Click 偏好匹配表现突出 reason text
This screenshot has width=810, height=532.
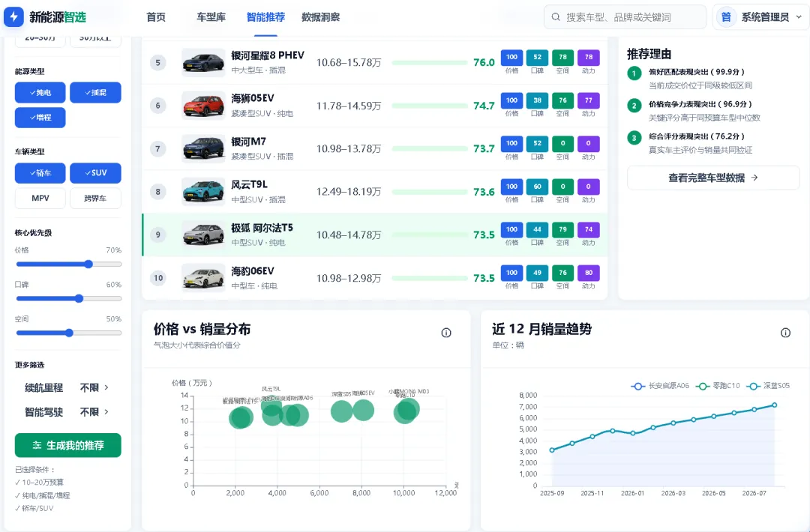(697, 72)
